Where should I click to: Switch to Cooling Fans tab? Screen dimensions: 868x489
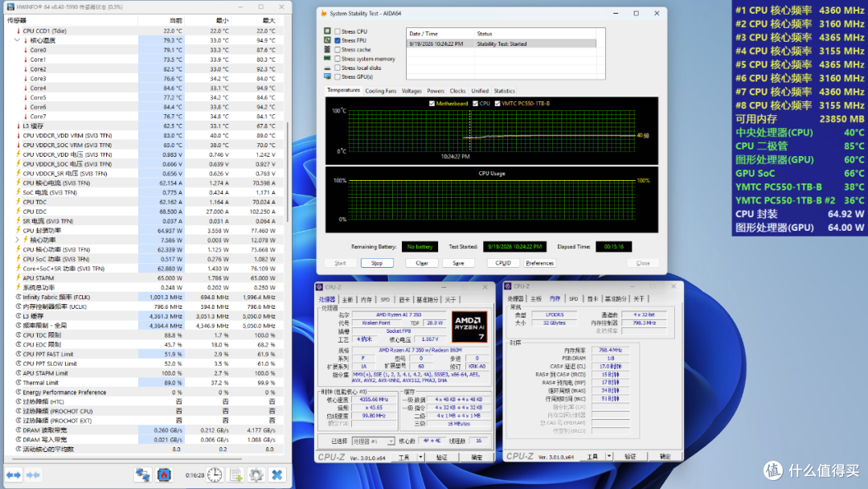(x=381, y=91)
